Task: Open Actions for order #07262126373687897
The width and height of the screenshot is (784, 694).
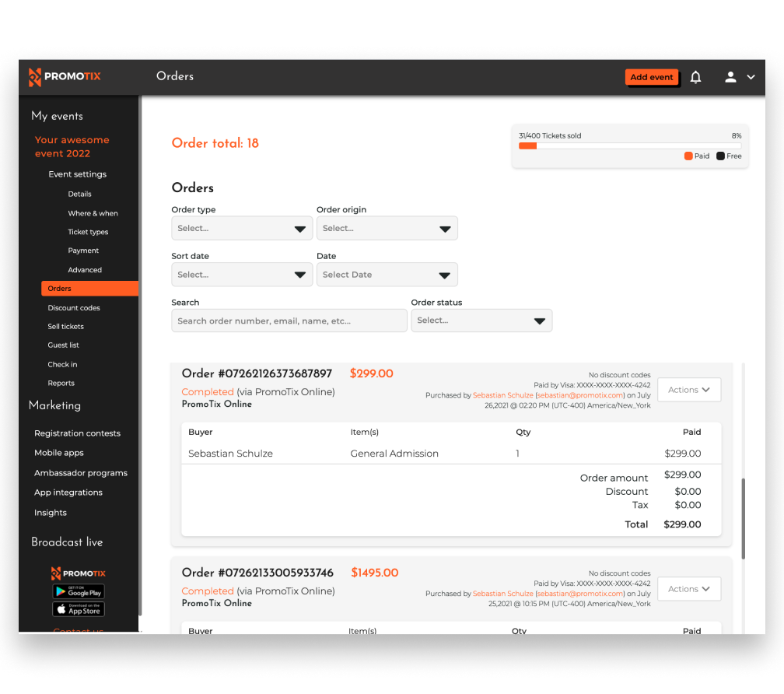Action: click(x=688, y=389)
